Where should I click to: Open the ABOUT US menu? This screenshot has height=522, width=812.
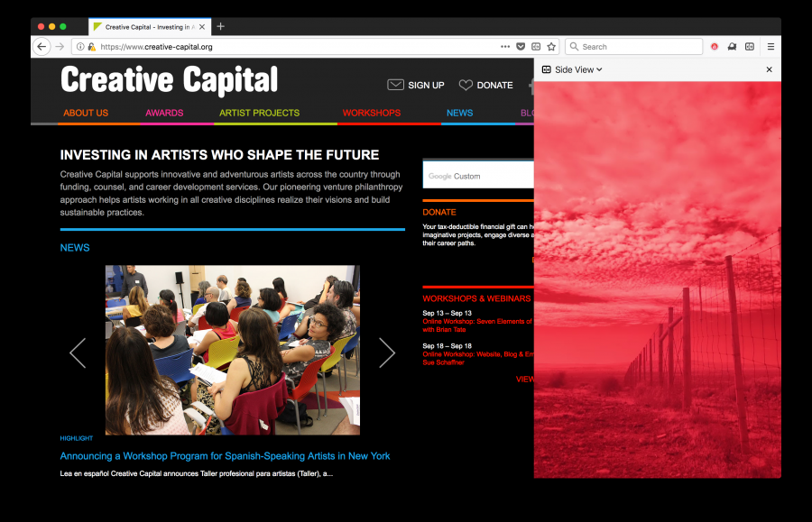(x=86, y=113)
